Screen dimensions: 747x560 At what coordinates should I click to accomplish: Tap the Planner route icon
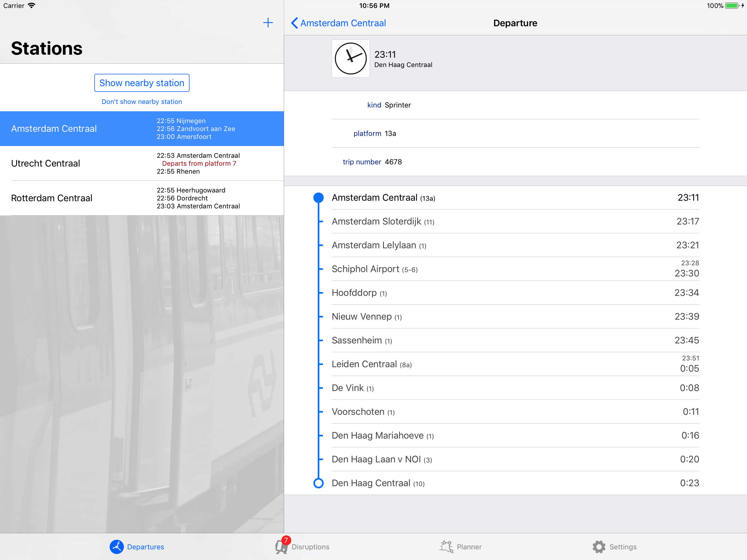[447, 547]
